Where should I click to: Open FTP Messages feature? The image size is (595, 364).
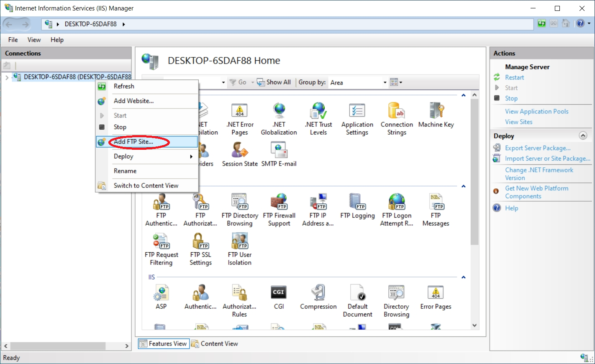pos(436,210)
